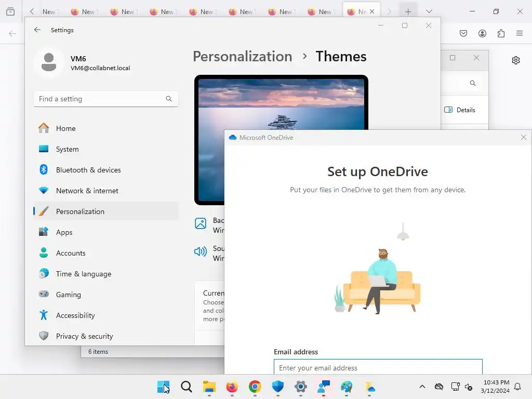The height and width of the screenshot is (399, 532).
Task: Open the clock showing 10:43 PM
Action: pos(495,387)
